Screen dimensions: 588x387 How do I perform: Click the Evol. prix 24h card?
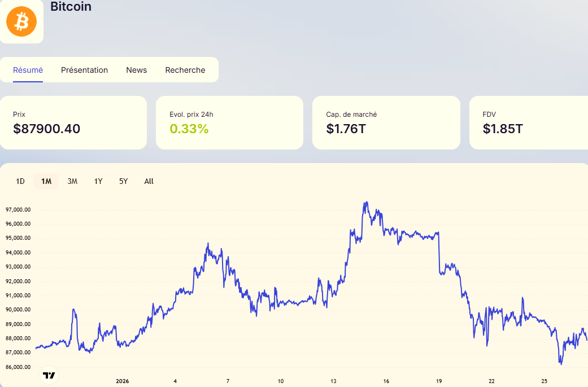[x=229, y=122]
